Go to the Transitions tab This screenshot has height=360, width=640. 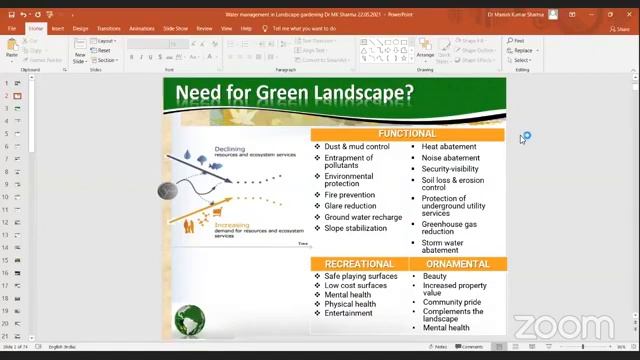(x=109, y=29)
